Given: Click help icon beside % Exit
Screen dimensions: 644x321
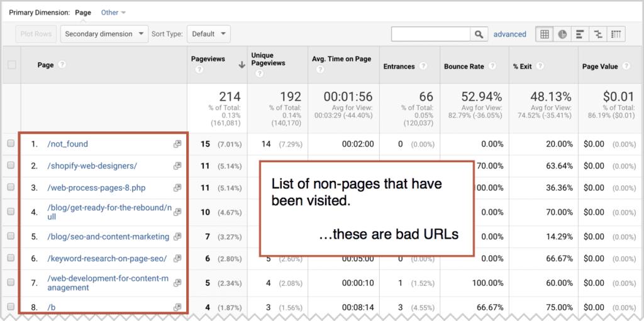Looking at the screenshot, I should [540, 66].
